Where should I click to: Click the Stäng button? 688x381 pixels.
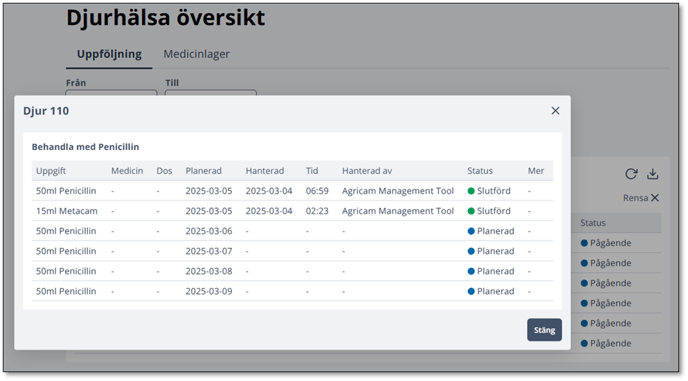pos(544,330)
